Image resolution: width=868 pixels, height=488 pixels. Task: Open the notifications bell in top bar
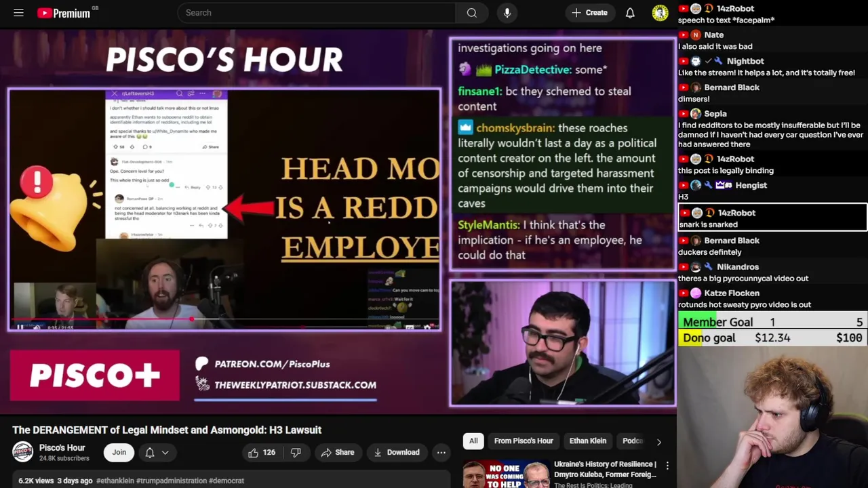coord(630,13)
